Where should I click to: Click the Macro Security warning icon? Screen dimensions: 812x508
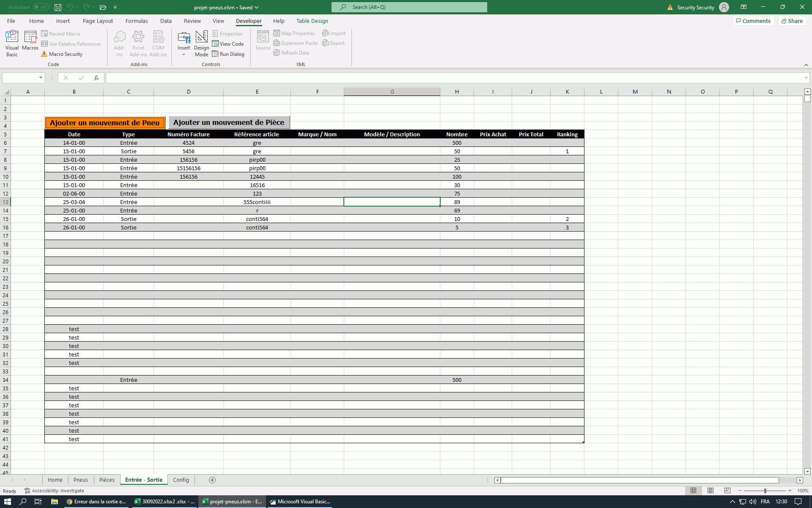coord(44,54)
